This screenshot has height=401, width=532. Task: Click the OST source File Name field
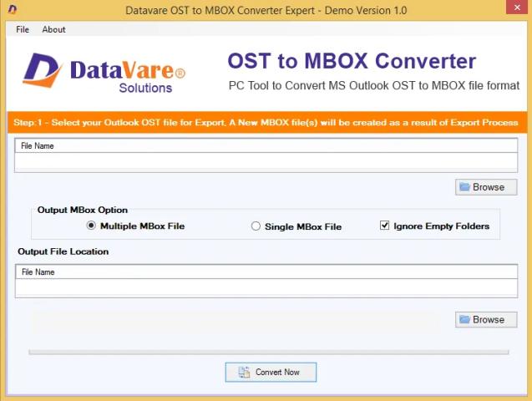pyautogui.click(x=266, y=162)
